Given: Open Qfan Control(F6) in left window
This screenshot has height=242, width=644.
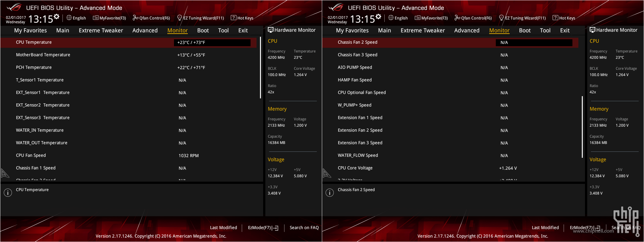Looking at the screenshot, I should coord(151,18).
